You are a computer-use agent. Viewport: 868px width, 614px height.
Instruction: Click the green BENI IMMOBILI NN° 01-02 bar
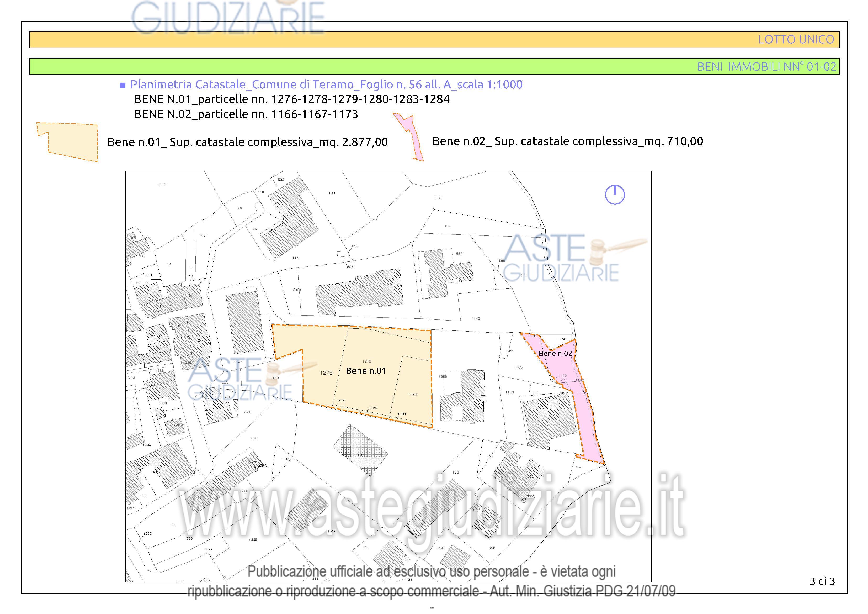click(434, 67)
